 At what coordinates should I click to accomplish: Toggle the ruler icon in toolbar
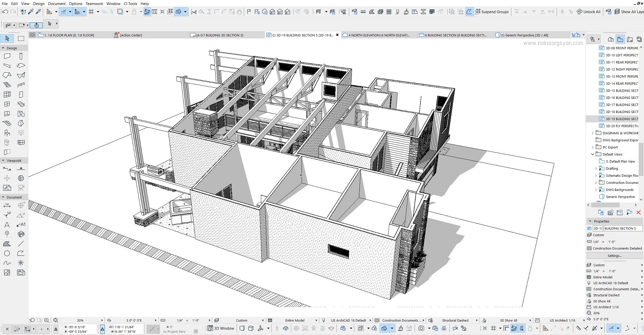155,12
